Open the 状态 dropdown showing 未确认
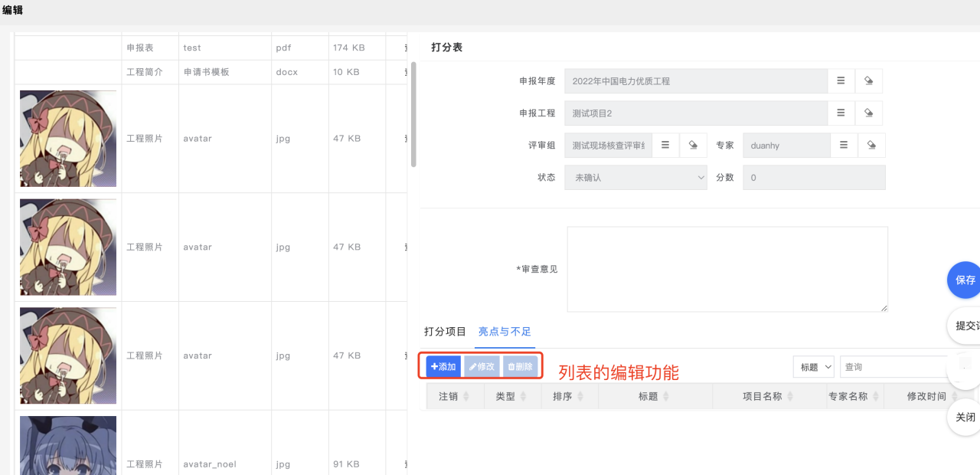This screenshot has height=475, width=980. [635, 177]
